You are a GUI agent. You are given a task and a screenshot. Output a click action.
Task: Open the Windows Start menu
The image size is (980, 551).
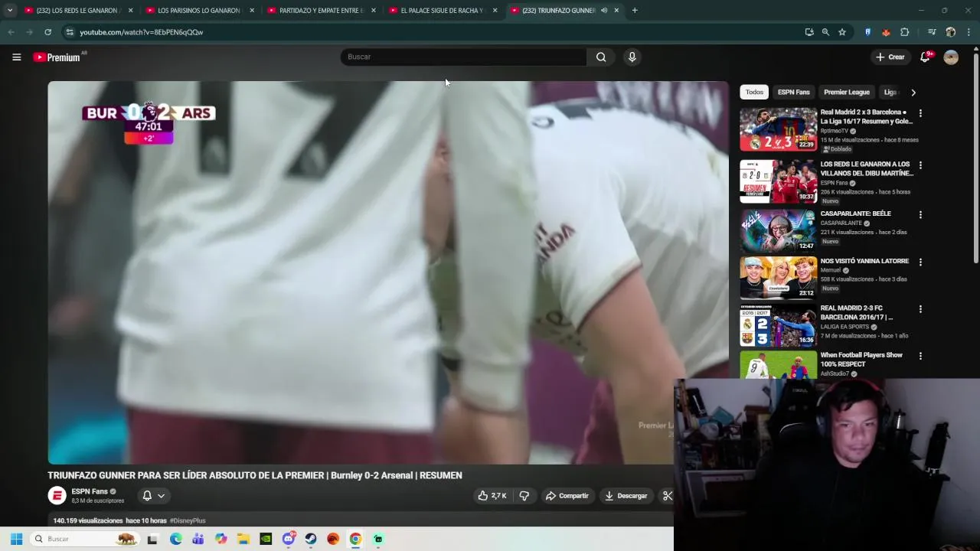click(16, 539)
